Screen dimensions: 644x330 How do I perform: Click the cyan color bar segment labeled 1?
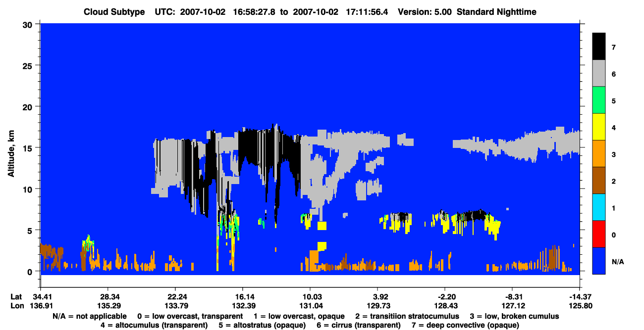(599, 207)
